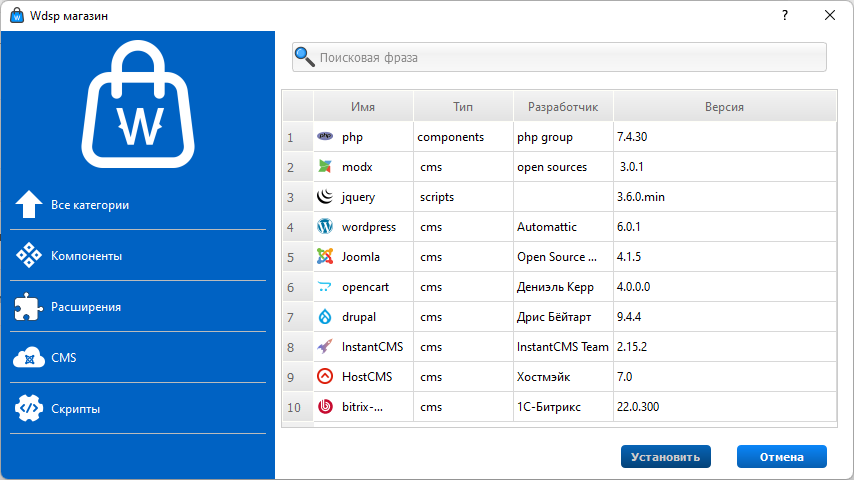Click the jquery icon in row 3
Screen dimensions: 854x480
[325, 196]
